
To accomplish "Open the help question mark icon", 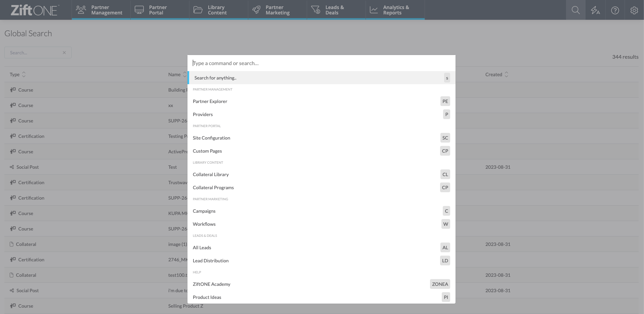I will coord(615,10).
